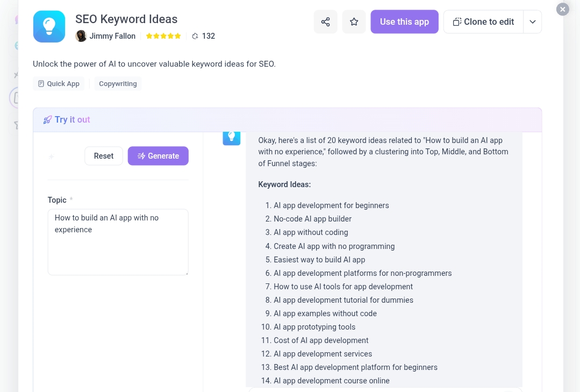Click keyword 'AI app development services'
Image resolution: width=580 pixels, height=392 pixels.
coord(323,354)
